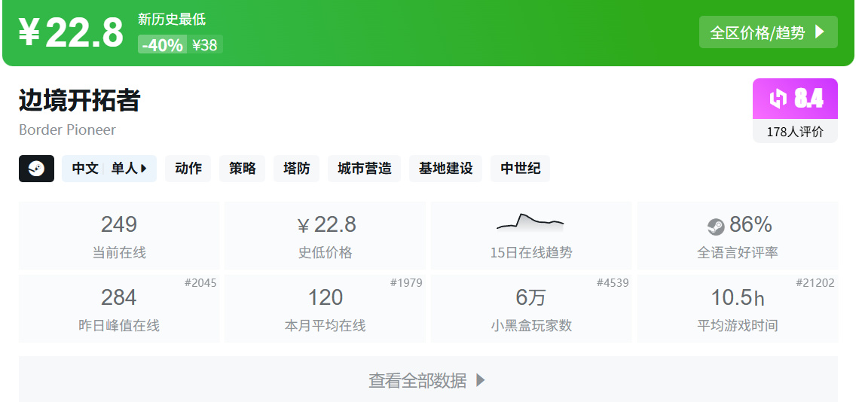The width and height of the screenshot is (868, 402).
Task: Click the large ¥22.8 current price
Action: coord(70,32)
